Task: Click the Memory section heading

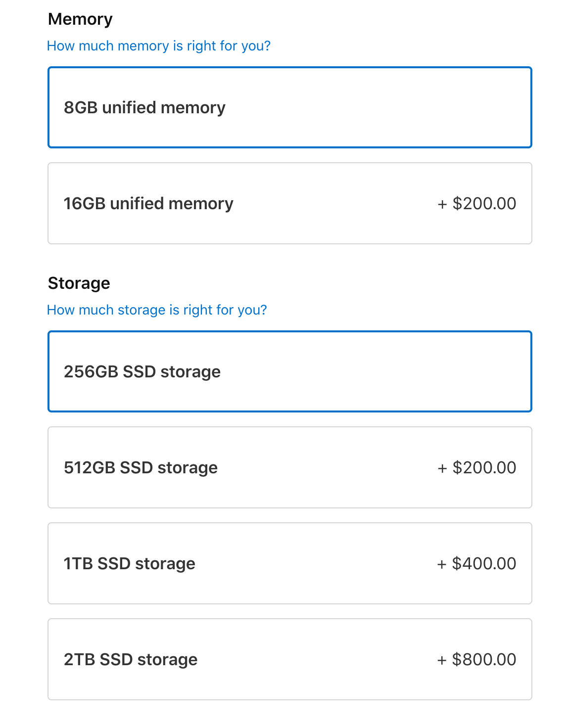Action: point(80,19)
